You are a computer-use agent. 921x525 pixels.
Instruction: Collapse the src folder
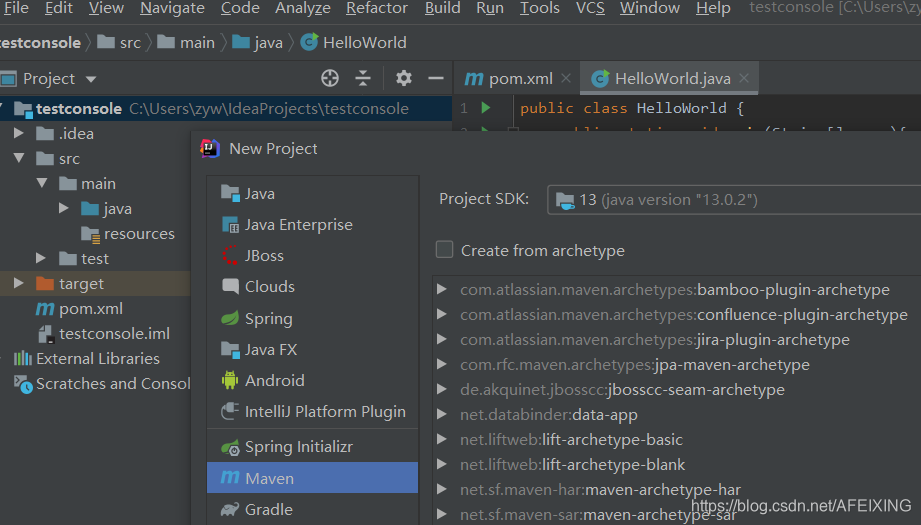(x=19, y=158)
